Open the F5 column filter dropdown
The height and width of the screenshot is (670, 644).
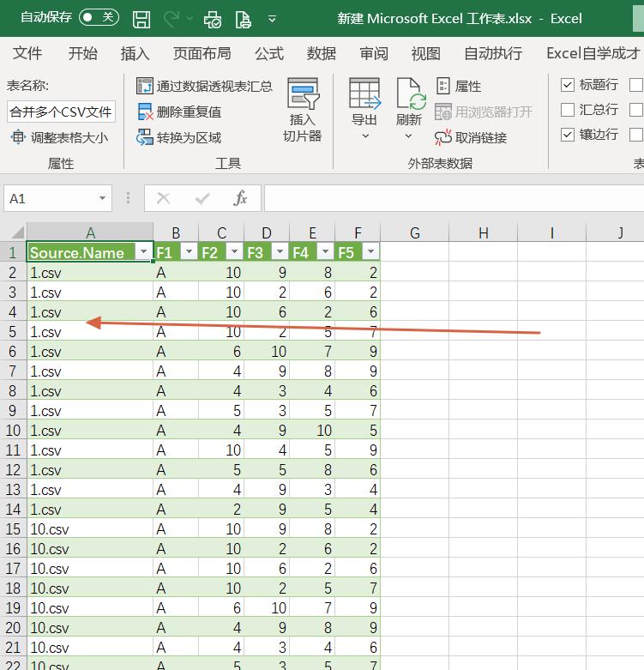[370, 251]
